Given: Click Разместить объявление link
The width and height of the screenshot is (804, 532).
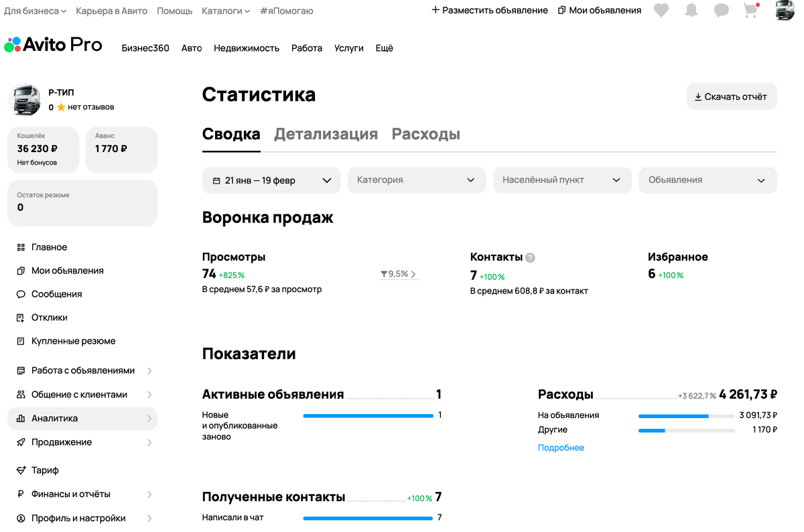Looking at the screenshot, I should (x=490, y=10).
